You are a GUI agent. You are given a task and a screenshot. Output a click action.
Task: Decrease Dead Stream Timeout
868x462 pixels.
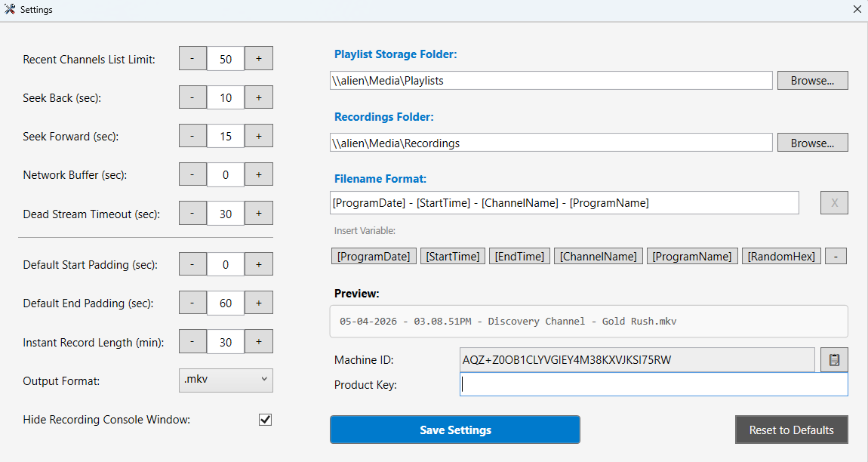(x=192, y=214)
